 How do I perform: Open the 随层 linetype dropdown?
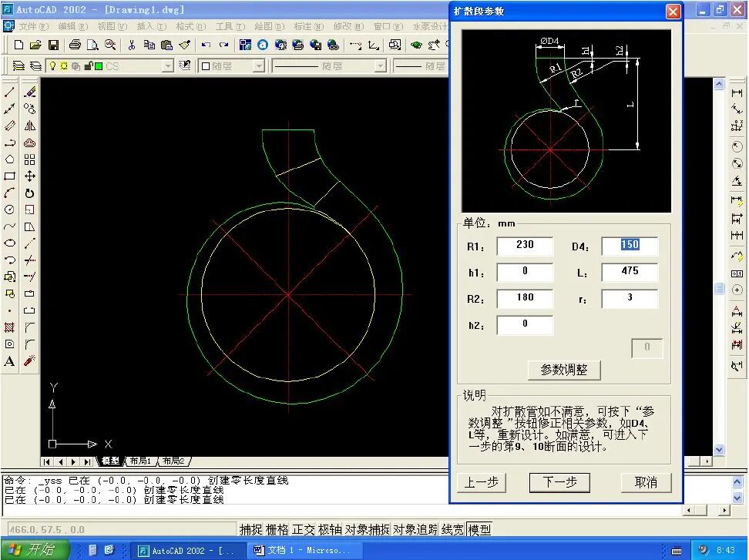click(x=380, y=66)
